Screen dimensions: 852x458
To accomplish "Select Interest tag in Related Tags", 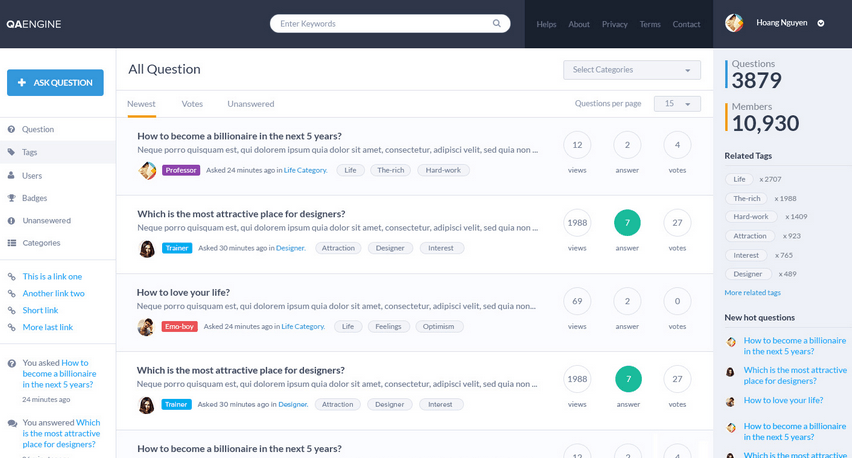I will [746, 255].
